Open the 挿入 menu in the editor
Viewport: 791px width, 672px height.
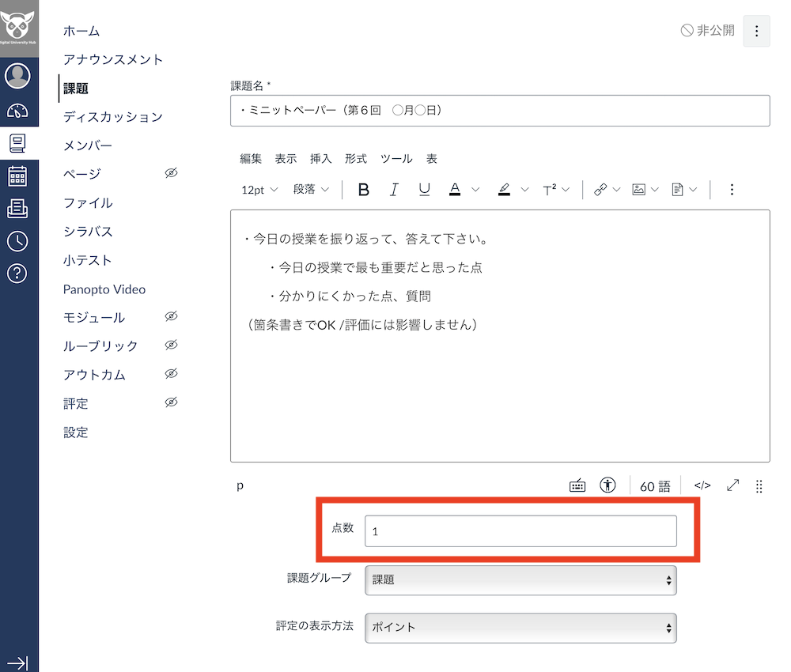pos(320,158)
